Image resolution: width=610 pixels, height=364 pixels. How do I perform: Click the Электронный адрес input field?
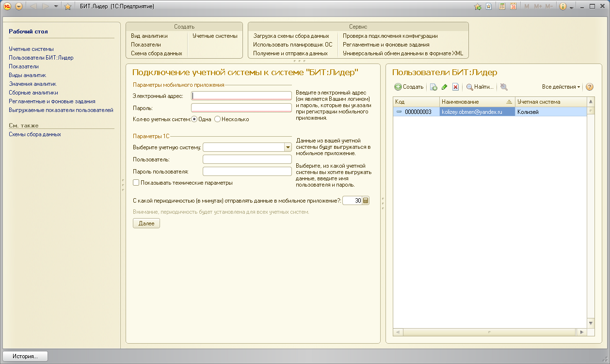241,96
